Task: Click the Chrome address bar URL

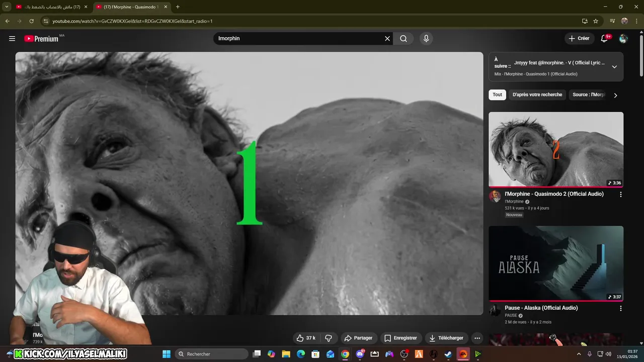Action: pos(133,21)
